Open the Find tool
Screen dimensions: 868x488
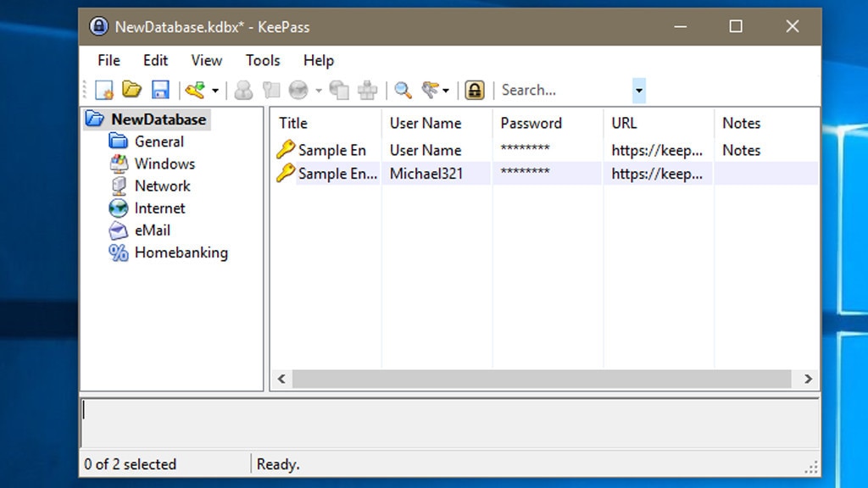pyautogui.click(x=402, y=89)
